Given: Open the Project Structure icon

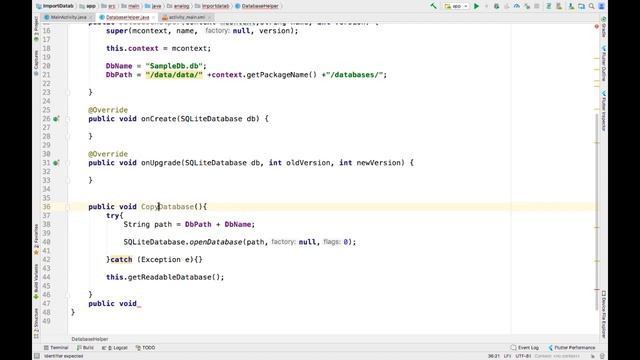Looking at the screenshot, I should 581,6.
